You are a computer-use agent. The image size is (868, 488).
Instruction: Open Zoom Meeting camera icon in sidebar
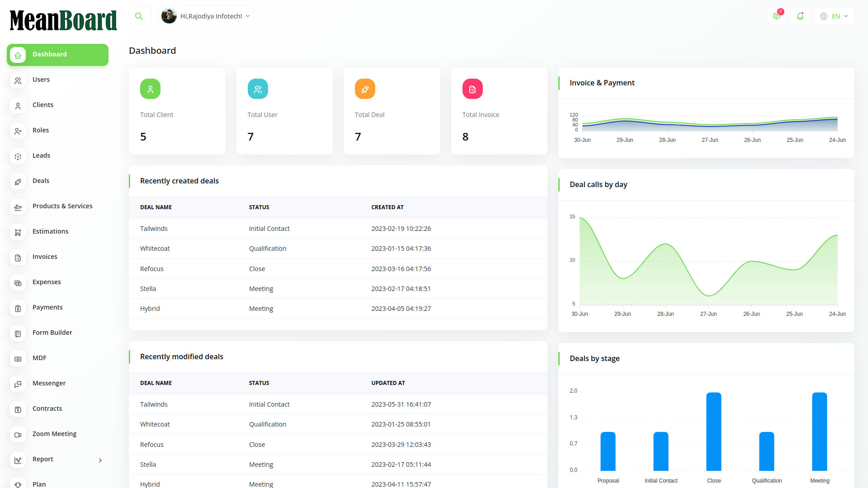[18, 435]
